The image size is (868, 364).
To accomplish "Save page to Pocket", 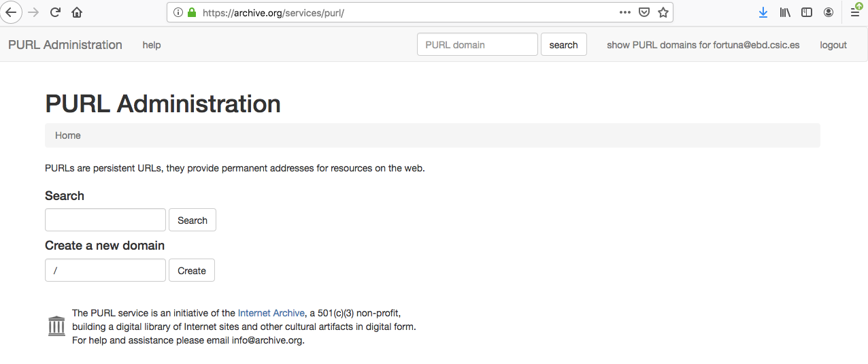I will click(x=644, y=12).
